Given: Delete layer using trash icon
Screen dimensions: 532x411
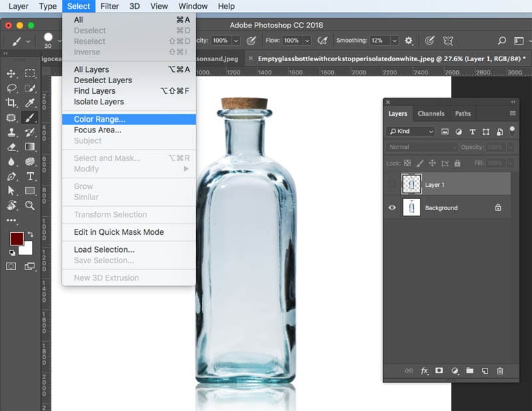Looking at the screenshot, I should 500,370.
